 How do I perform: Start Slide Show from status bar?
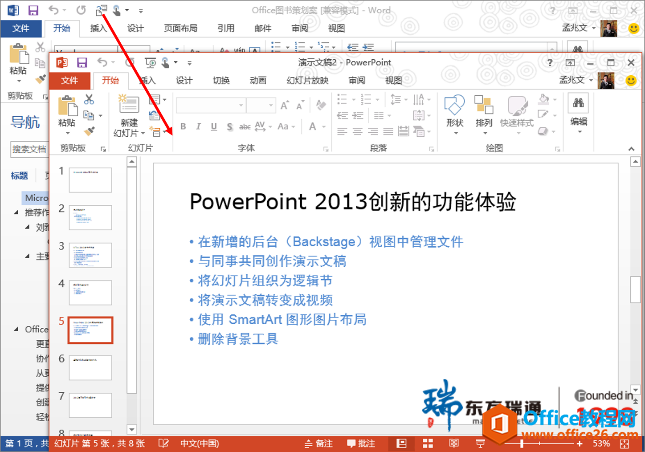[480, 443]
